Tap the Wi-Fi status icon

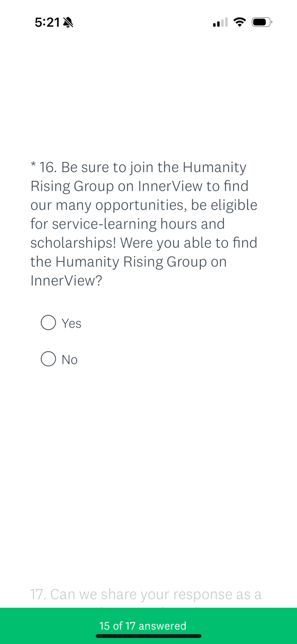240,22
